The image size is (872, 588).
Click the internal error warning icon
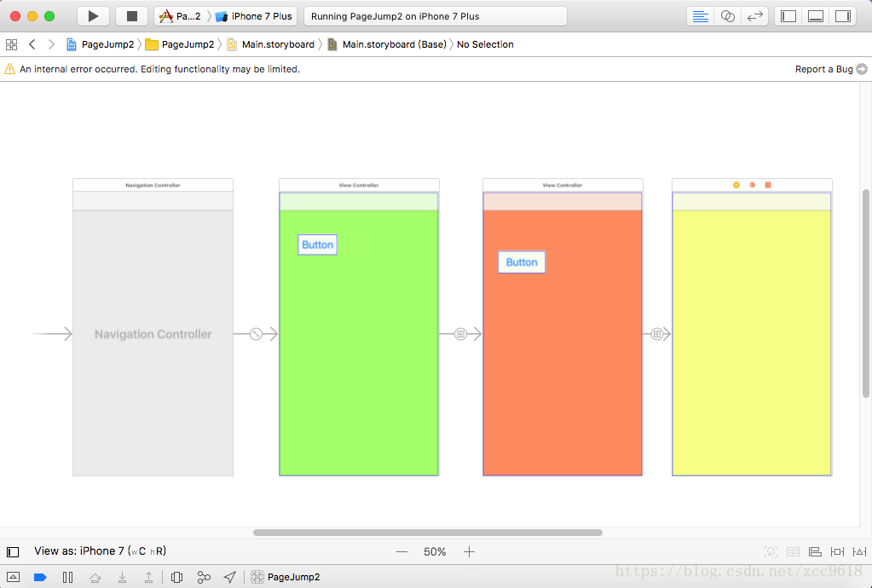pyautogui.click(x=9, y=69)
